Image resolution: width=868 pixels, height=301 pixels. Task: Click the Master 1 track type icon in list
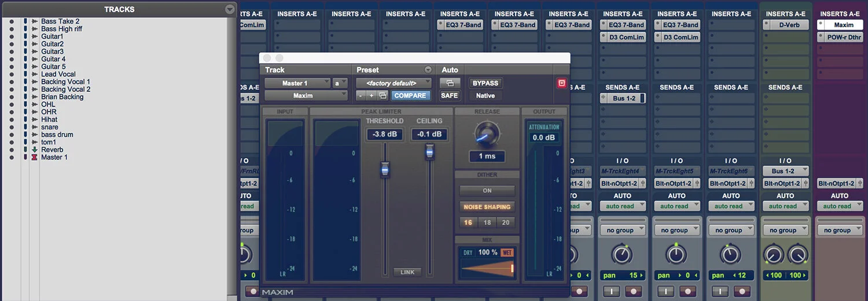pyautogui.click(x=35, y=157)
